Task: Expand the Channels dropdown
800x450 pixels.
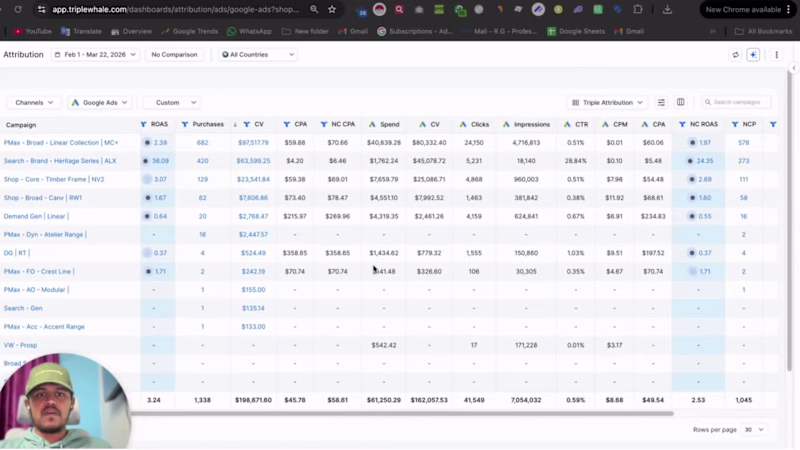Action: pyautogui.click(x=34, y=102)
